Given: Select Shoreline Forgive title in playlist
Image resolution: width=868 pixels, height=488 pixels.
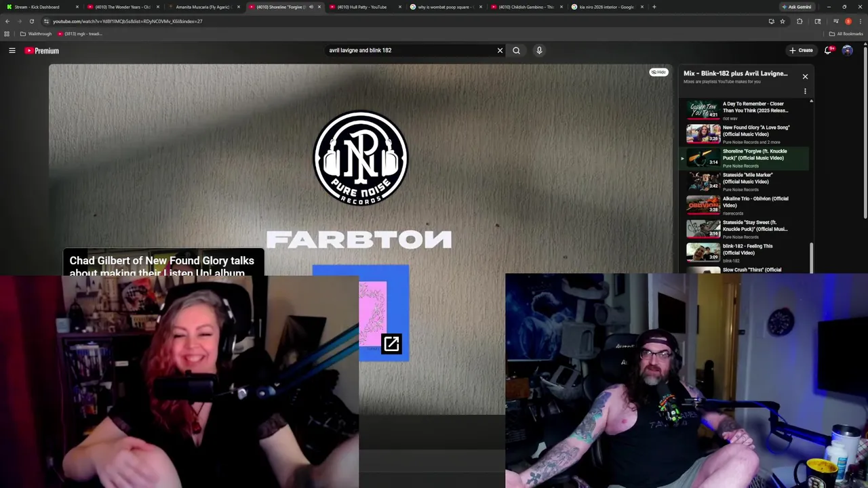Looking at the screenshot, I should pos(755,155).
